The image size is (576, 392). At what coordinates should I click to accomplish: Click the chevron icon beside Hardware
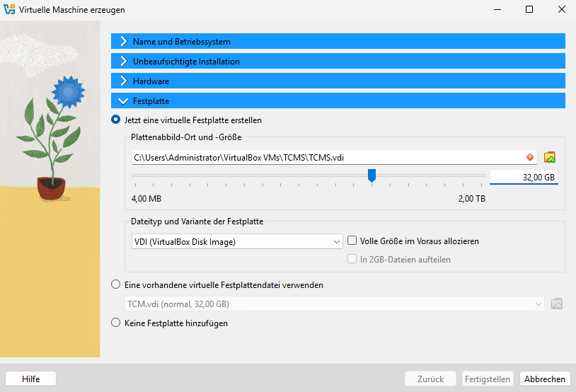123,81
